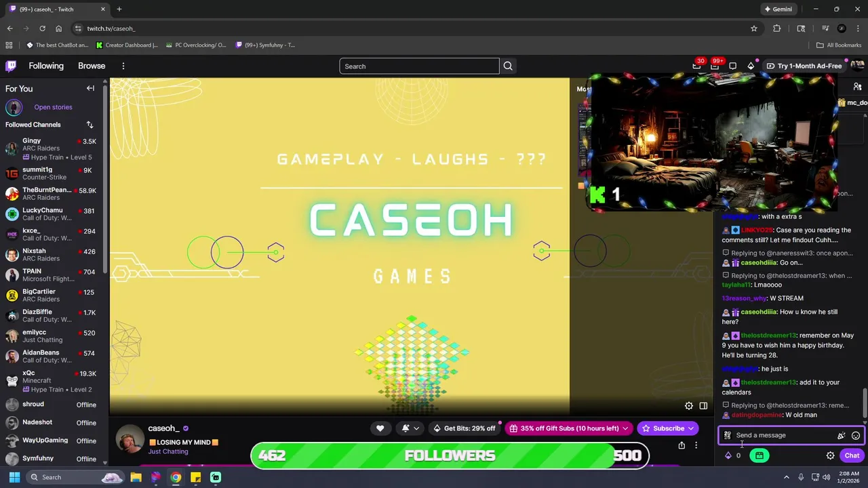Open All Bookmarks folder
The height and width of the screenshot is (488, 868).
coord(839,45)
